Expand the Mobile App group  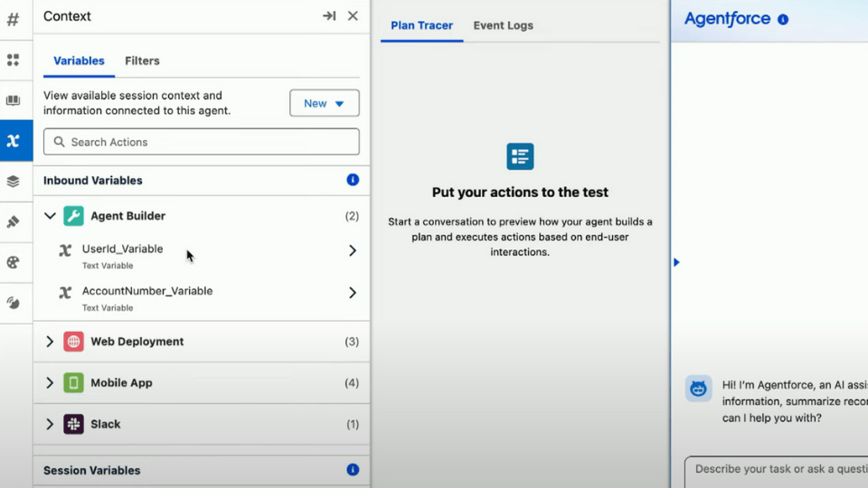[50, 383]
